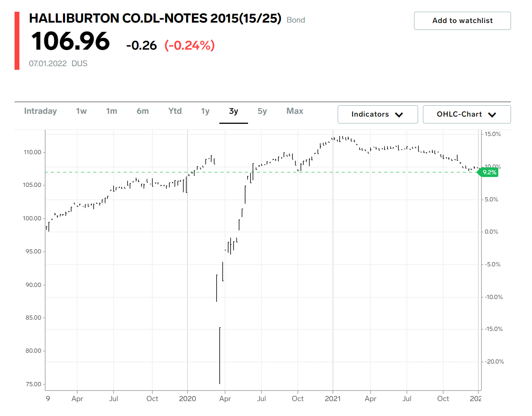532x416 pixels.
Task: Click the Add to watchlist button
Action: [462, 21]
